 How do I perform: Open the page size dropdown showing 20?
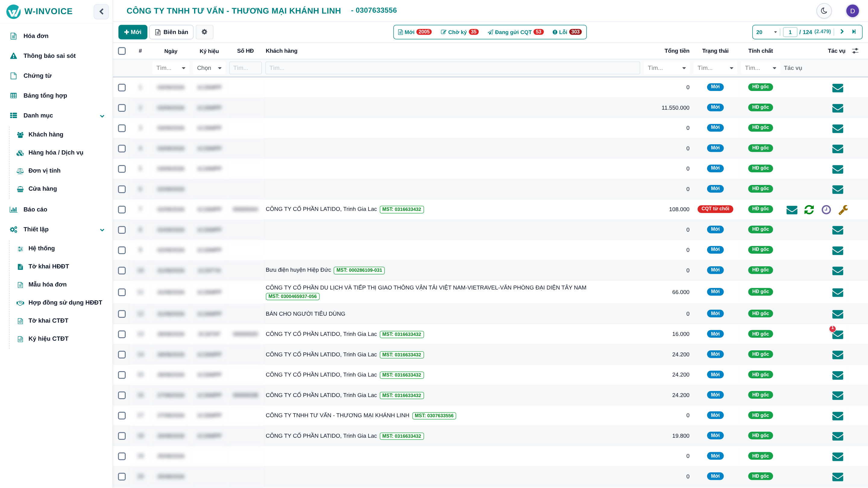[x=766, y=32]
